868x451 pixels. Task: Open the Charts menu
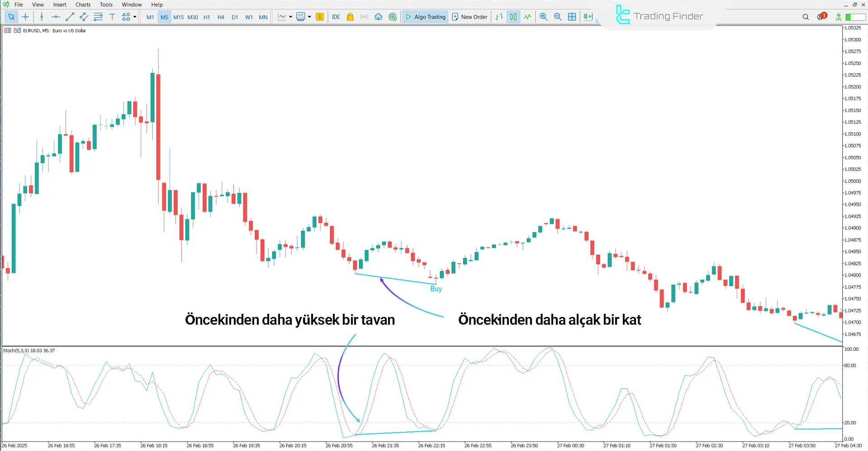[x=82, y=5]
